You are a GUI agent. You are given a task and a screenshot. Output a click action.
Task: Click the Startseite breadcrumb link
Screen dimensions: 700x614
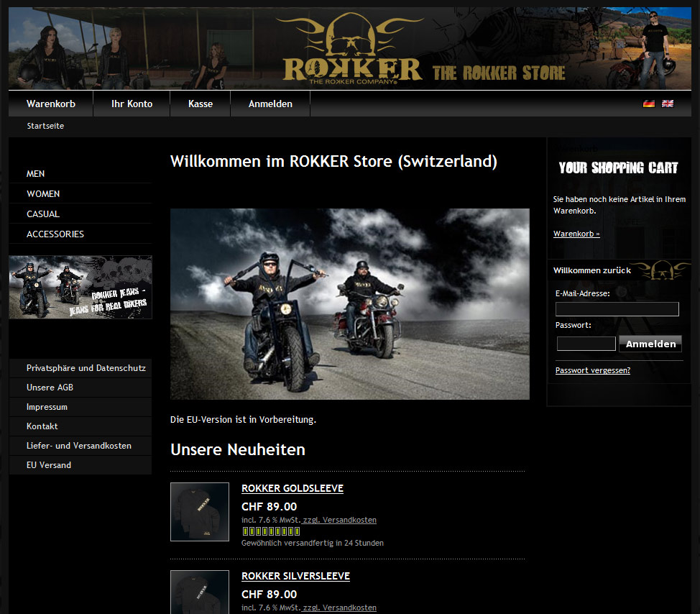[45, 126]
